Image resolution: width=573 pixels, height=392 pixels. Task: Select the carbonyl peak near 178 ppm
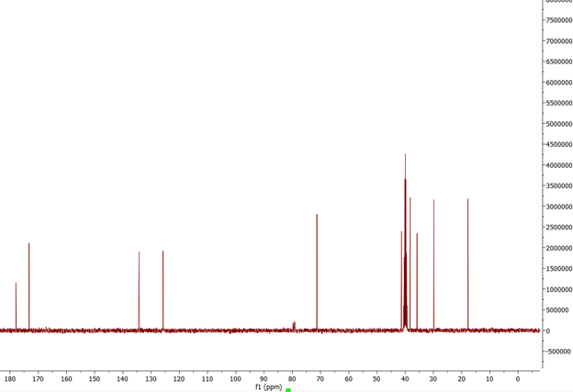pos(17,306)
